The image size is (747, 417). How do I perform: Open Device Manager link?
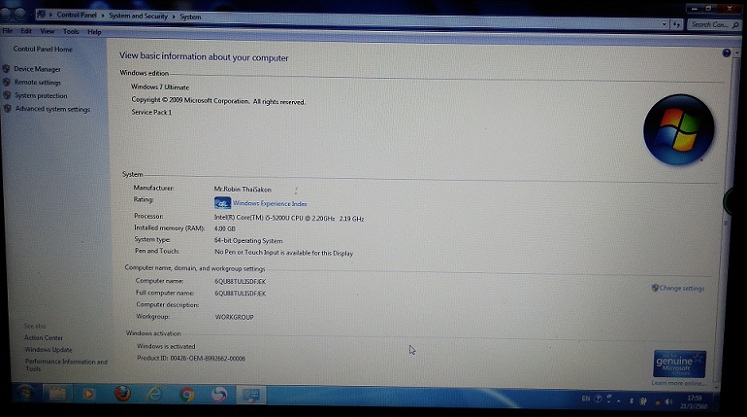(37, 69)
